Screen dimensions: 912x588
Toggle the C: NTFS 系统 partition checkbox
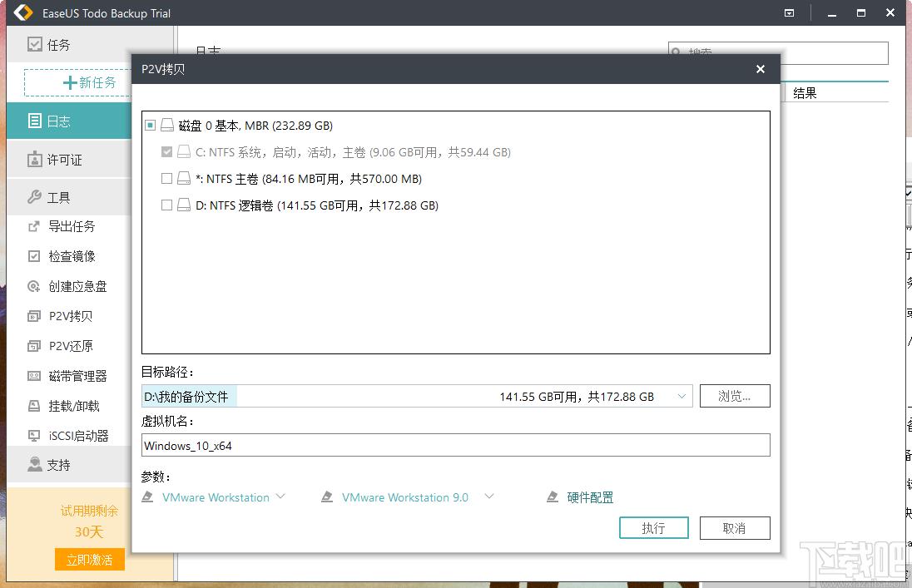[167, 152]
